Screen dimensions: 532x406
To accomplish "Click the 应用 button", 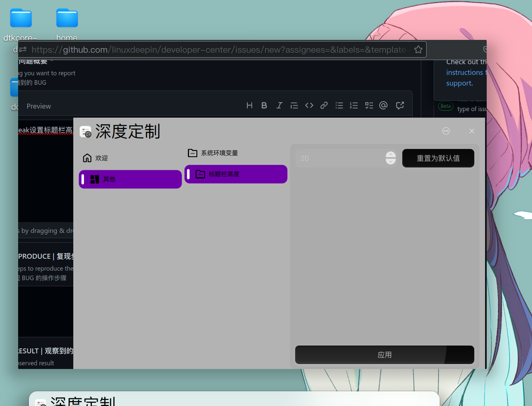I will [385, 355].
